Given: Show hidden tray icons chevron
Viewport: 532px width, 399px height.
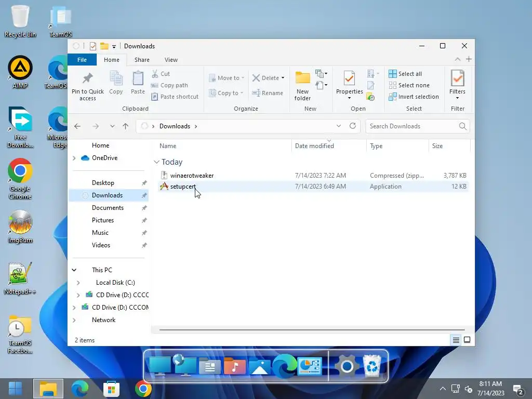Looking at the screenshot, I should click(x=443, y=389).
